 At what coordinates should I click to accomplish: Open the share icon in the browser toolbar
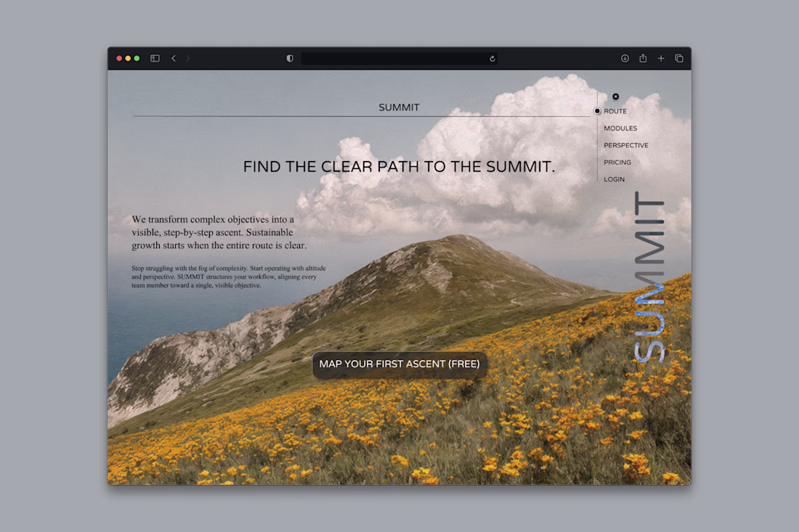(643, 58)
